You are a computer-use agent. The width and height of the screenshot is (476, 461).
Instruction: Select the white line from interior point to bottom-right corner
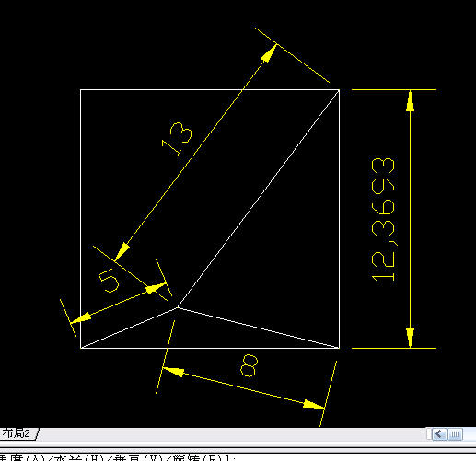pos(259,328)
